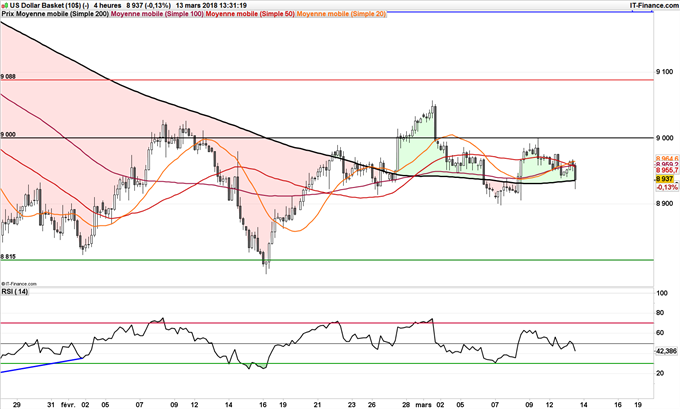Click the orange 8 964,6 moving average tag
The image size is (680, 409).
(667, 159)
